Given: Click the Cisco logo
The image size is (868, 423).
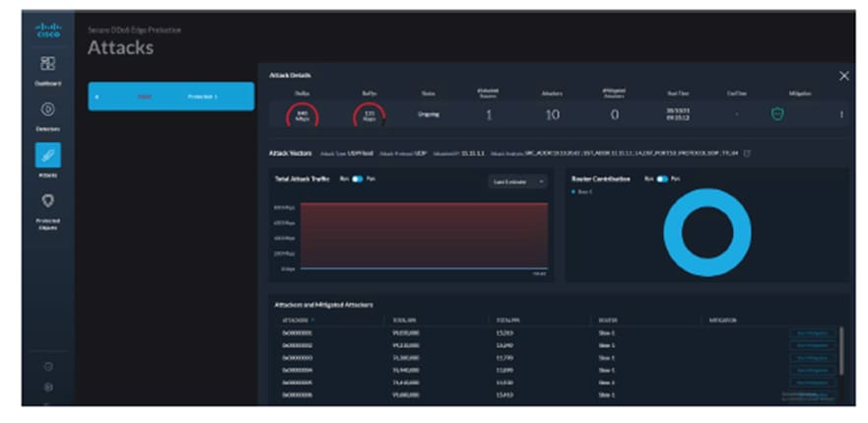Looking at the screenshot, I should 47,29.
